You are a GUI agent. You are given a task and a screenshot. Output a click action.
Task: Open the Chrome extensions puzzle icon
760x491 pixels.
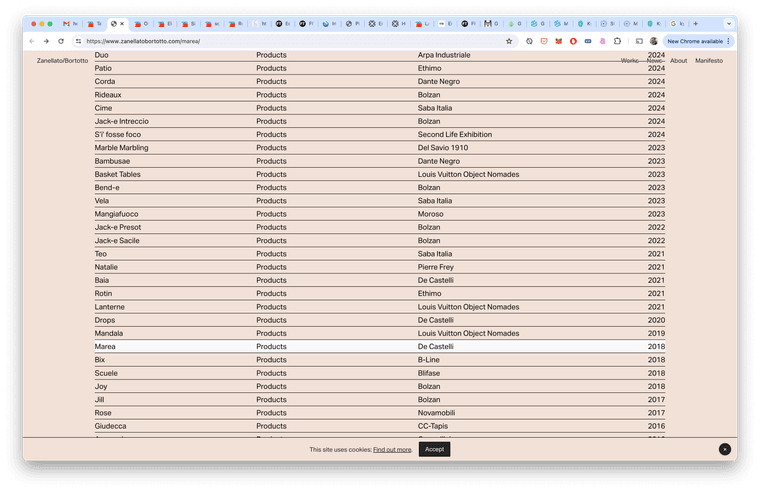coord(617,41)
